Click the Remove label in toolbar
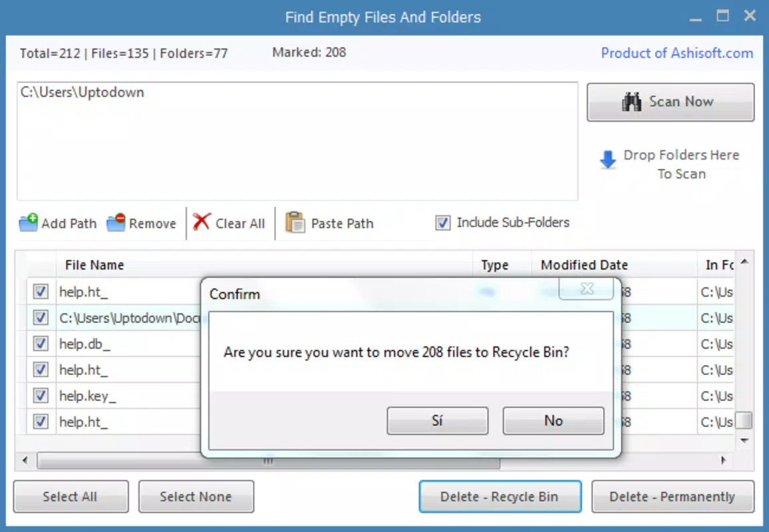 pyautogui.click(x=152, y=223)
